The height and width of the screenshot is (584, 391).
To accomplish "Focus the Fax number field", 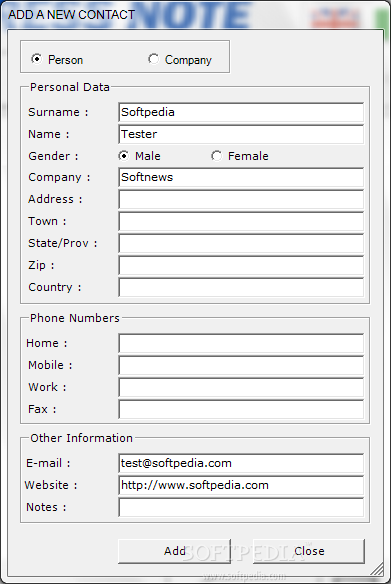I will tap(241, 409).
